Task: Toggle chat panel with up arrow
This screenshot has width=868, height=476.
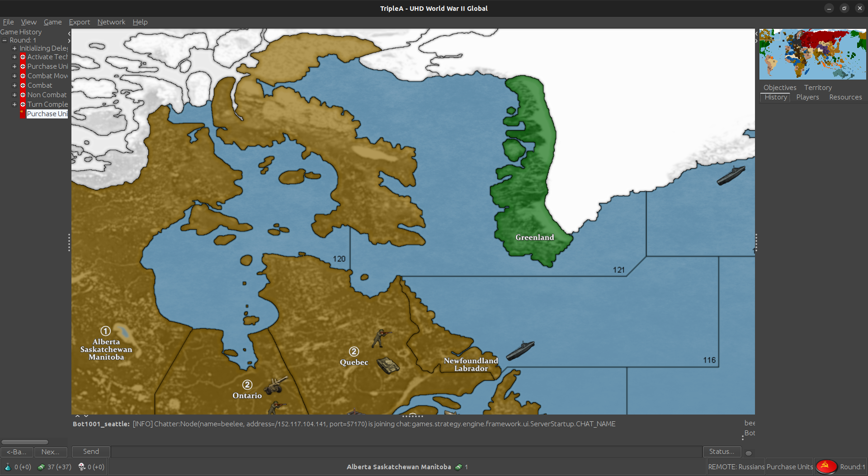Action: pyautogui.click(x=77, y=416)
